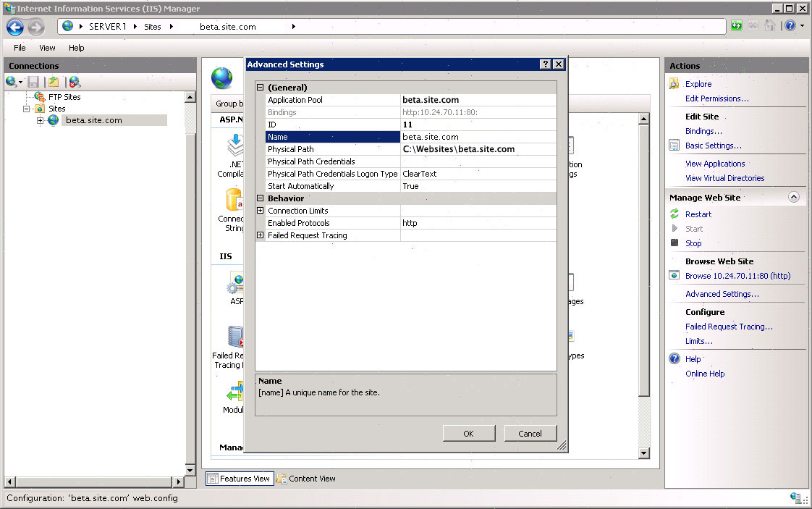Open the File menu
The height and width of the screenshot is (509, 812).
[20, 48]
